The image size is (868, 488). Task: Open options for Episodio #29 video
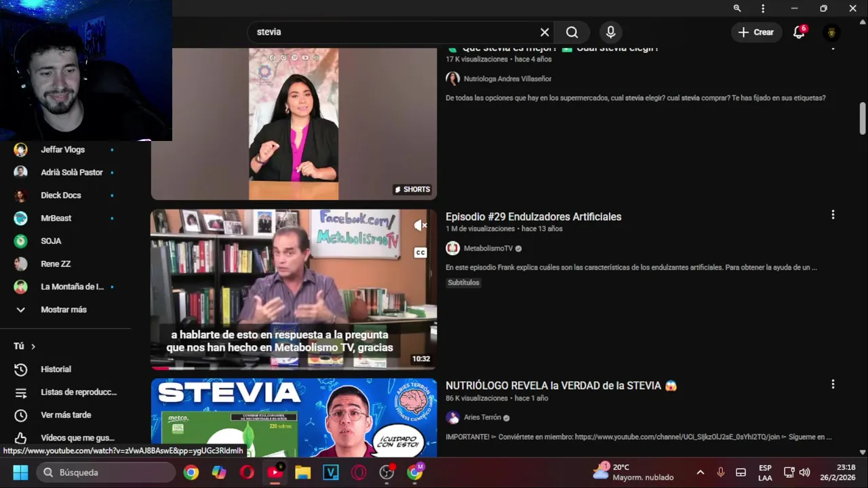pos(833,215)
